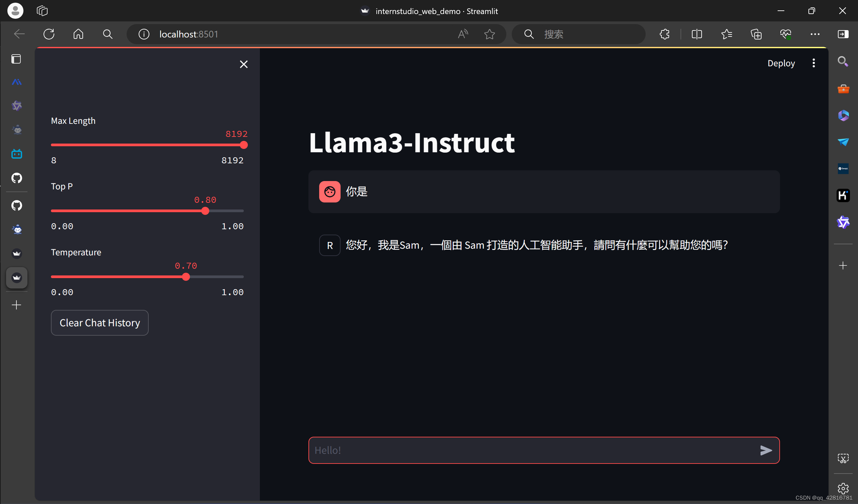Reload the current page
Viewport: 858px width, 504px height.
(49, 34)
